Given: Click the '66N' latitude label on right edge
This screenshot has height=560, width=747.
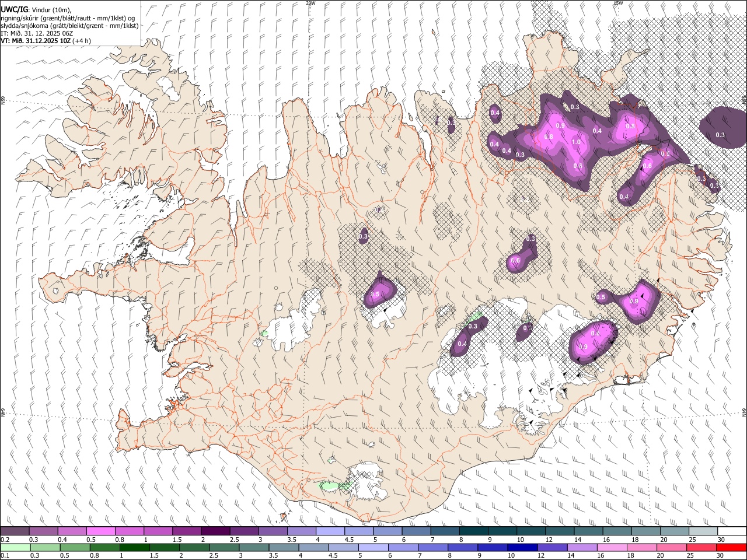Looking at the screenshot, I should tap(744, 100).
